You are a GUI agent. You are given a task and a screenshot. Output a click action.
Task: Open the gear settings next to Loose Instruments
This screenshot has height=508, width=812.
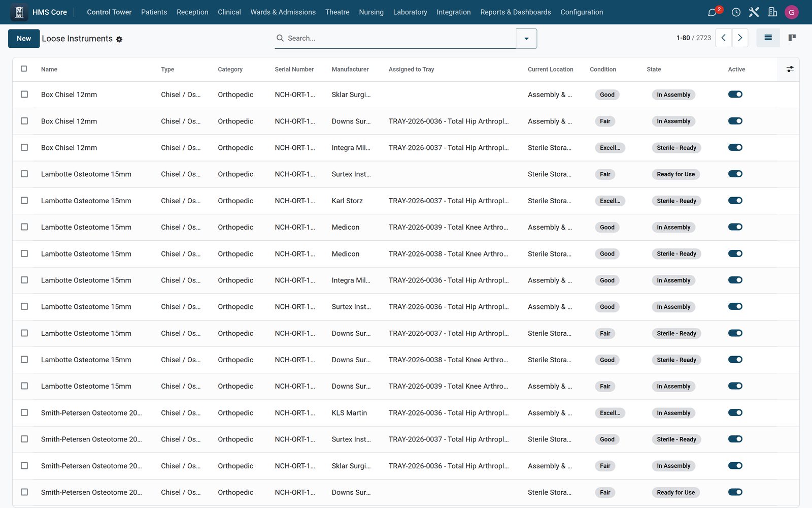coord(119,39)
